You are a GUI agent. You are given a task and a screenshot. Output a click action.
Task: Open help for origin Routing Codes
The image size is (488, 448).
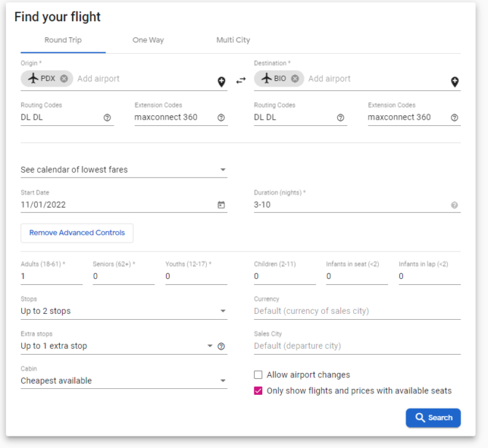108,118
